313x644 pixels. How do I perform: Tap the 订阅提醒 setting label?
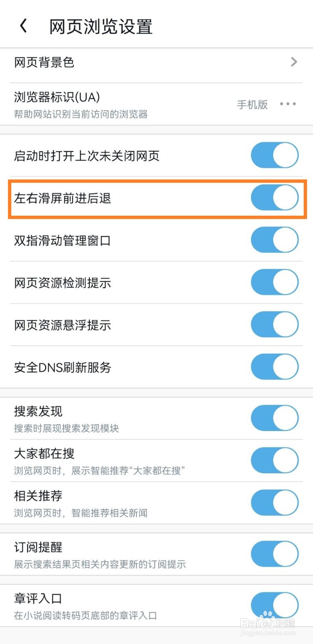coord(38,547)
